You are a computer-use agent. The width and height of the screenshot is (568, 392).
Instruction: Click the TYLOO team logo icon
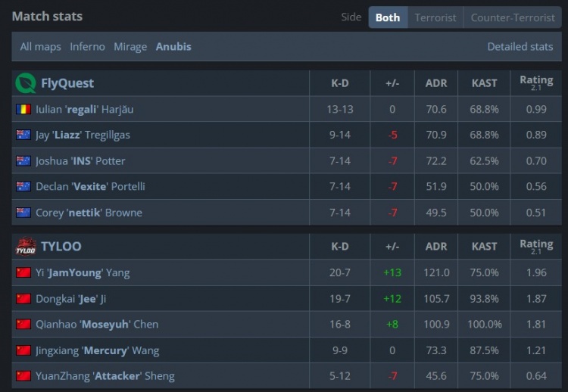(x=26, y=247)
